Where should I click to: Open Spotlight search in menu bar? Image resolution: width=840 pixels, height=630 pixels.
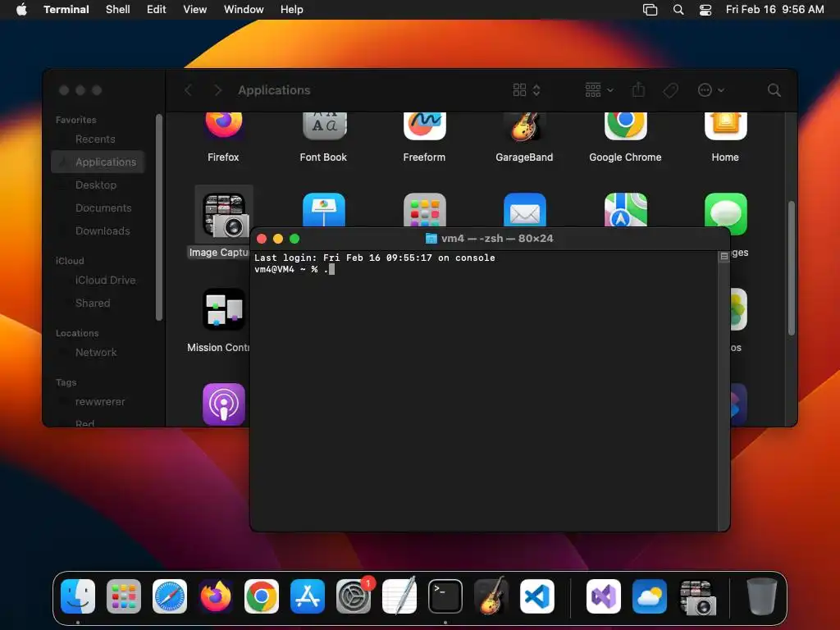678,10
